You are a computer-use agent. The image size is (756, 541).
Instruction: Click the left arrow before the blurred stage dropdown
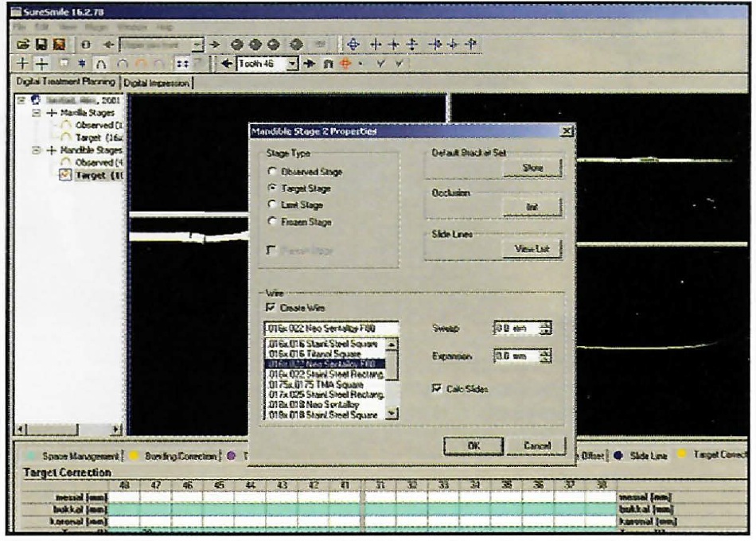pyautogui.click(x=108, y=45)
